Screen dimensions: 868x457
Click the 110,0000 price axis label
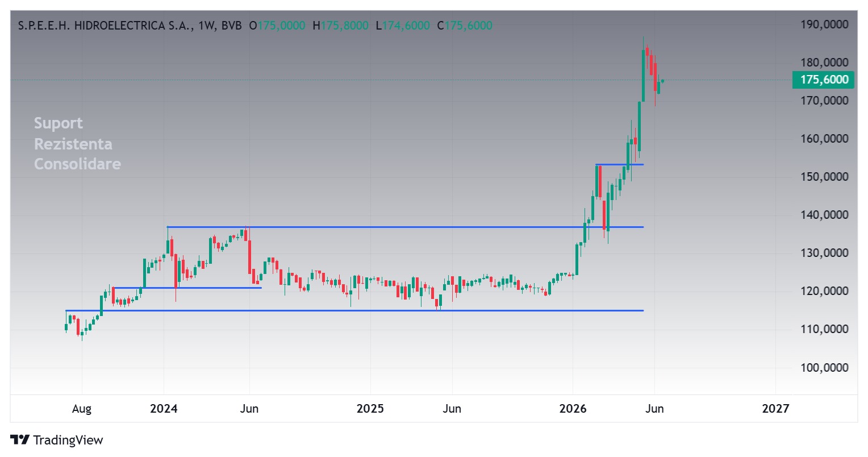(824, 330)
